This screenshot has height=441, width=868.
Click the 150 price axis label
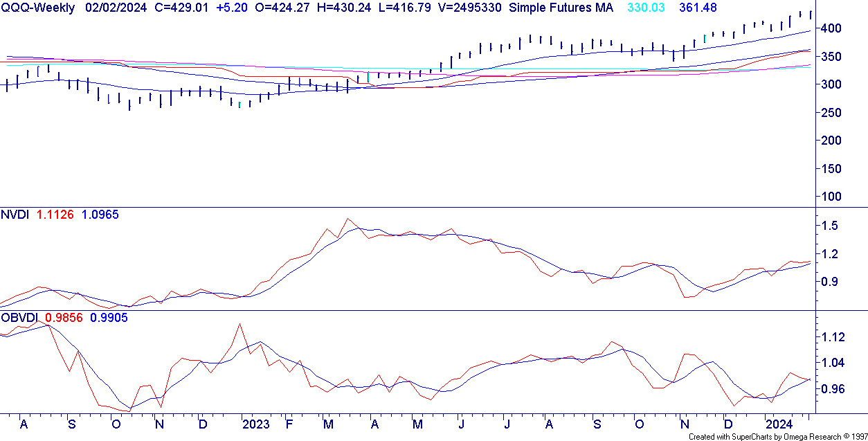pyautogui.click(x=833, y=169)
